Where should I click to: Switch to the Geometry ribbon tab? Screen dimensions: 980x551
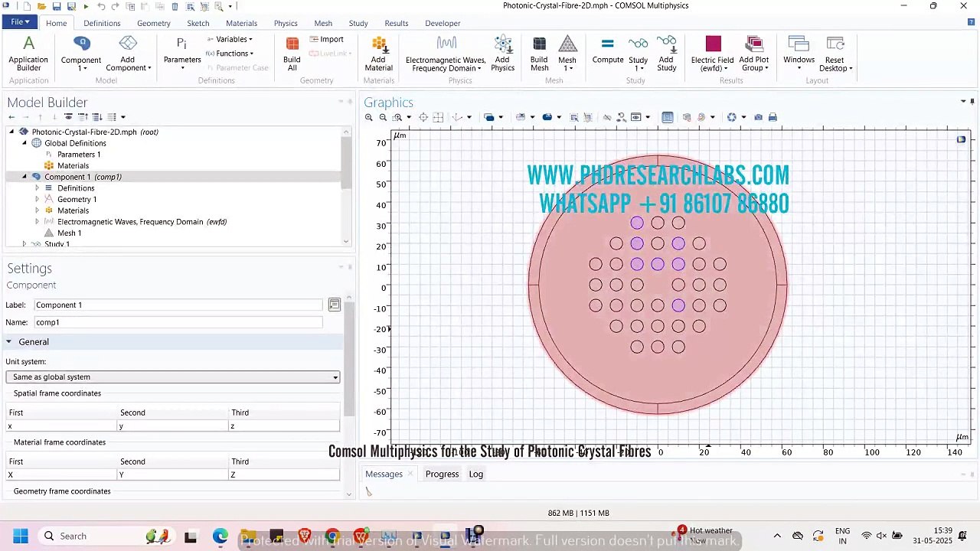point(154,23)
